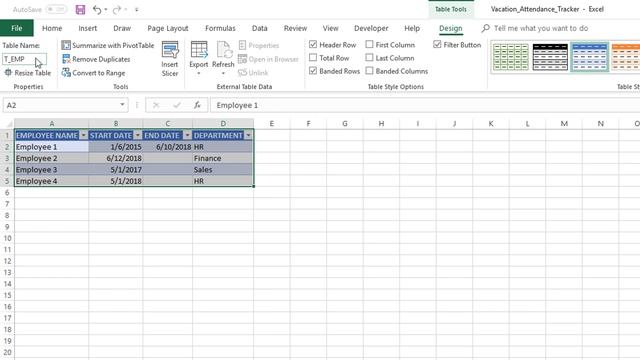Select column F header
The width and height of the screenshot is (640, 360).
(308, 123)
